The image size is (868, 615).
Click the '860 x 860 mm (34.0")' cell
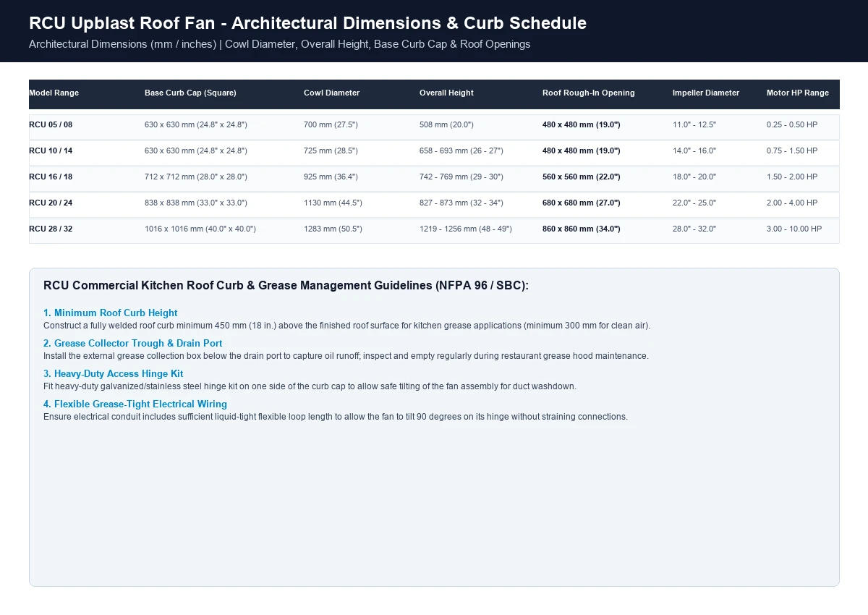(x=582, y=229)
